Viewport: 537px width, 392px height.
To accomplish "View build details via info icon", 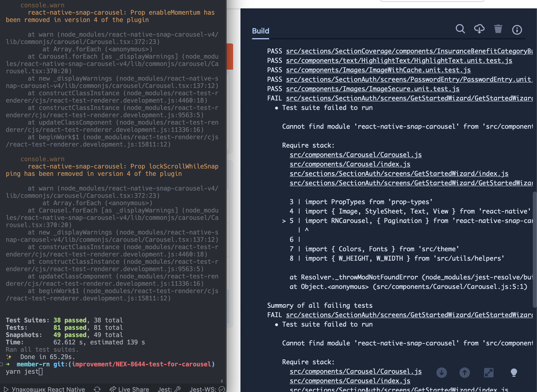I will (517, 30).
